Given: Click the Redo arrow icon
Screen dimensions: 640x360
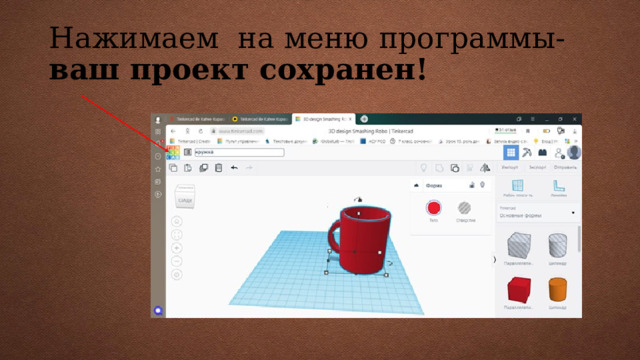Looking at the screenshot, I should [x=249, y=167].
